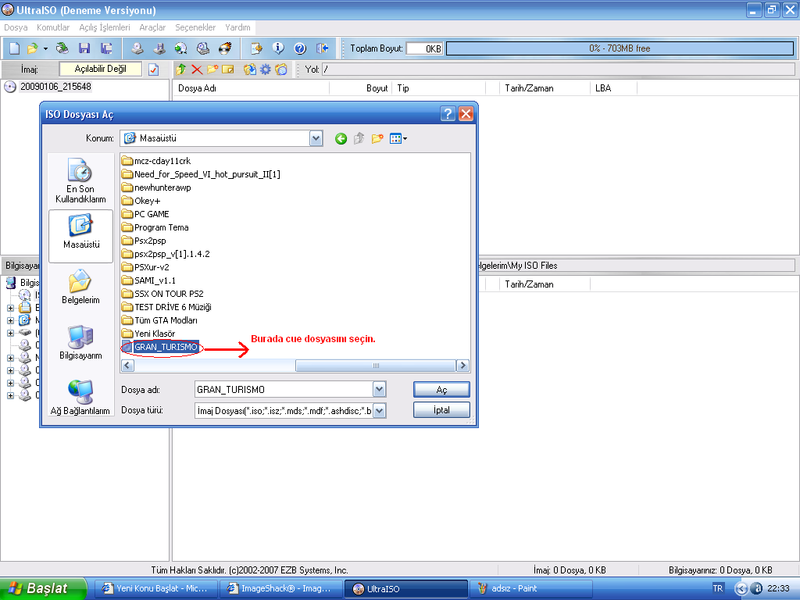Select En Son Kullandıklarım in places bar
The height and width of the screenshot is (600, 800).
pos(81,181)
